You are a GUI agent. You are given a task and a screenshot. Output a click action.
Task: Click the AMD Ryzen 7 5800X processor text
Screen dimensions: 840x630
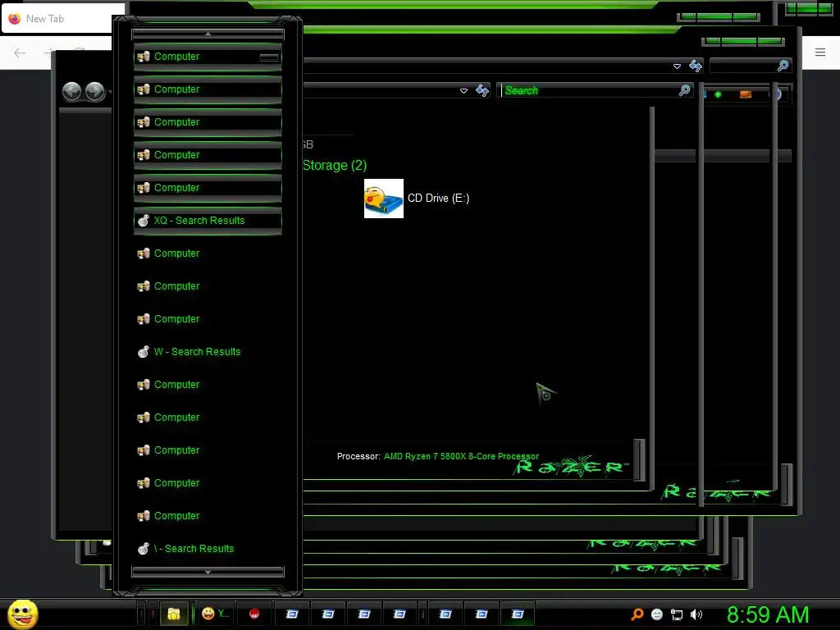(x=461, y=456)
